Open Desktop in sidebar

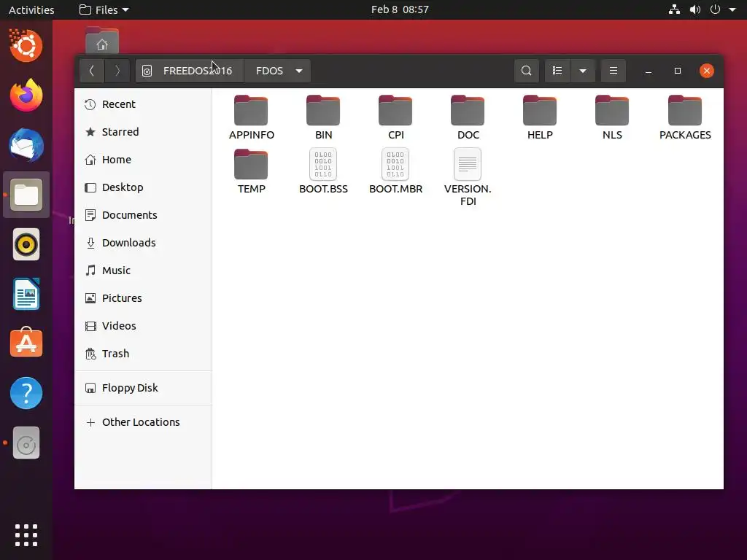143,187
